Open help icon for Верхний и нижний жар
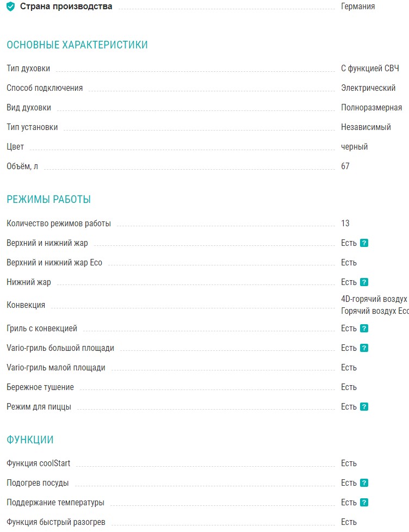The height and width of the screenshot is (532, 409). pos(364,243)
